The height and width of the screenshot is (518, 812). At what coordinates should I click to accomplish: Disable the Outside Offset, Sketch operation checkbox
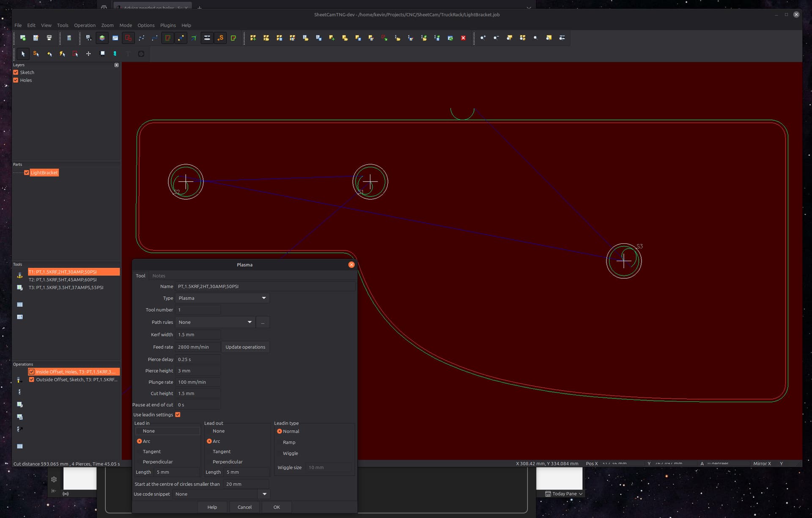[x=31, y=379]
